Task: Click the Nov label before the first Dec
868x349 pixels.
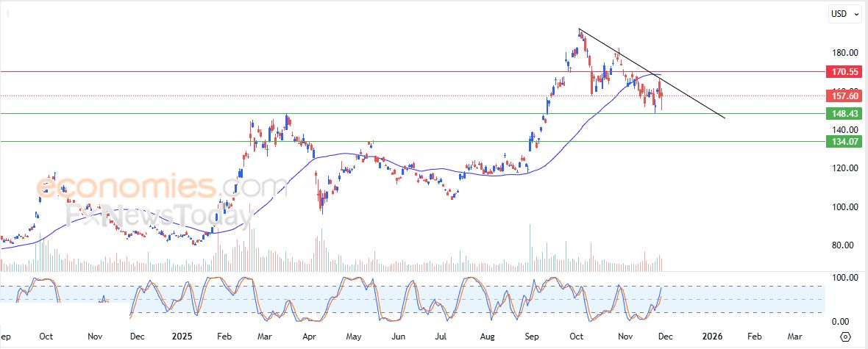Action: (95, 337)
